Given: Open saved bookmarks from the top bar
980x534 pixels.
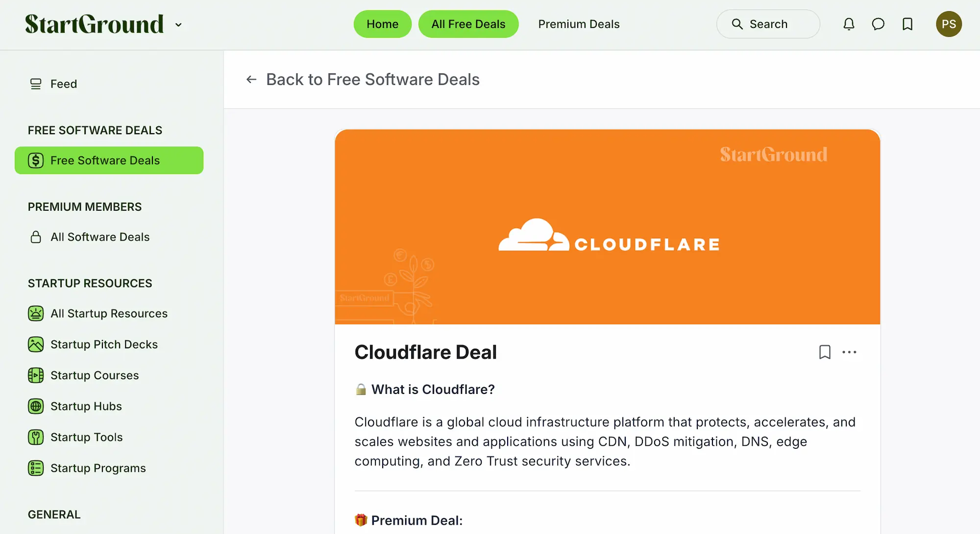Looking at the screenshot, I should pyautogui.click(x=907, y=24).
